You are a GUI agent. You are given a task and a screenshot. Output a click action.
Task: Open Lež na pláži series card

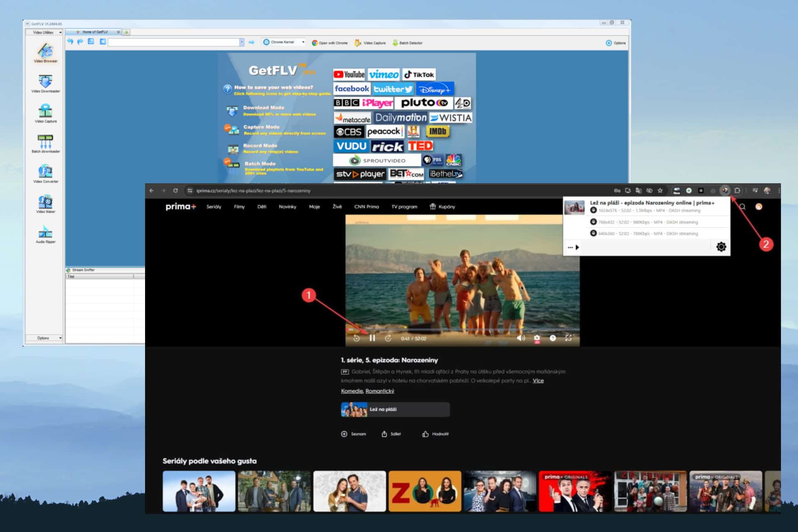[x=395, y=409]
